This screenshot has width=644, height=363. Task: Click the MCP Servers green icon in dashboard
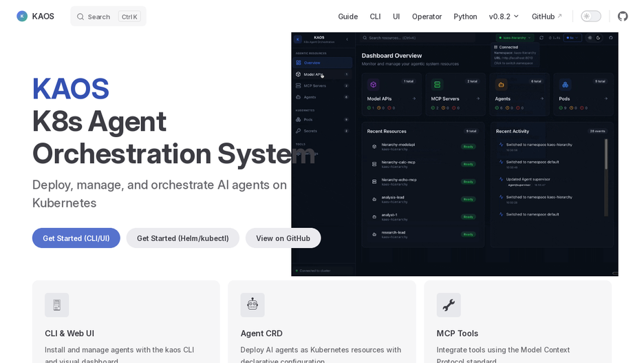tap(437, 85)
